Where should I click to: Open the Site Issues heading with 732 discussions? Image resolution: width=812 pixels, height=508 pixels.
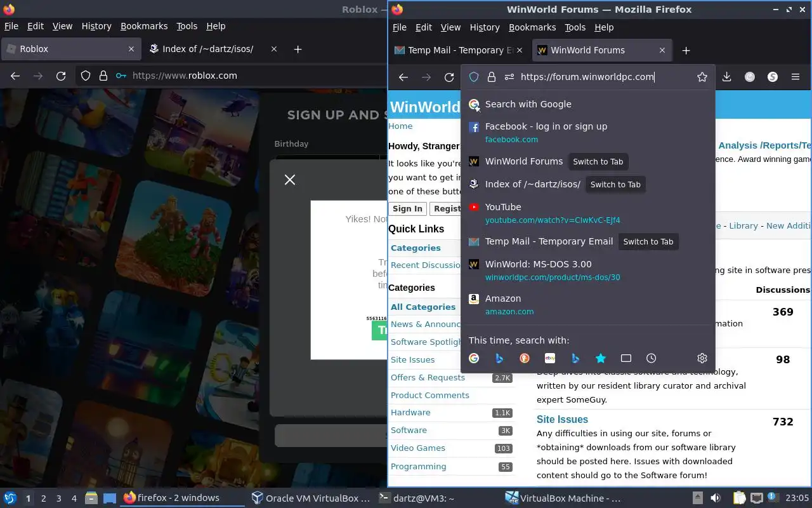(x=562, y=419)
